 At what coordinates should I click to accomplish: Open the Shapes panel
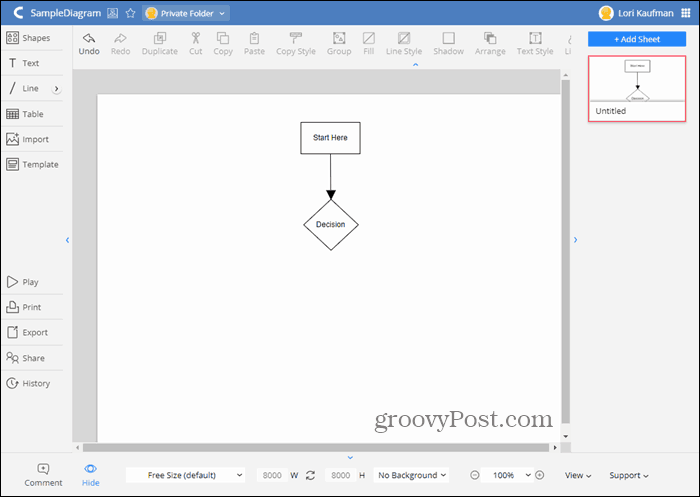pyautogui.click(x=29, y=38)
